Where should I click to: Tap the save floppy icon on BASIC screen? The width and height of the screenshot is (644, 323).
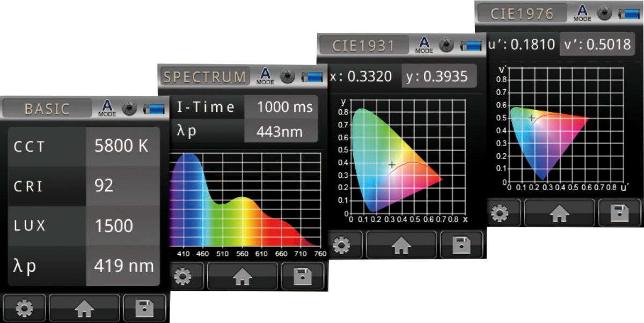144,308
